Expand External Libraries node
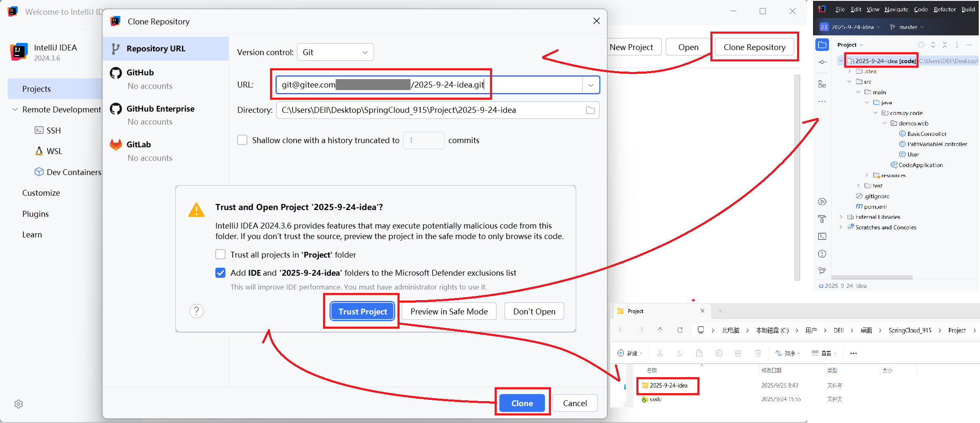980x423 pixels. pos(841,217)
